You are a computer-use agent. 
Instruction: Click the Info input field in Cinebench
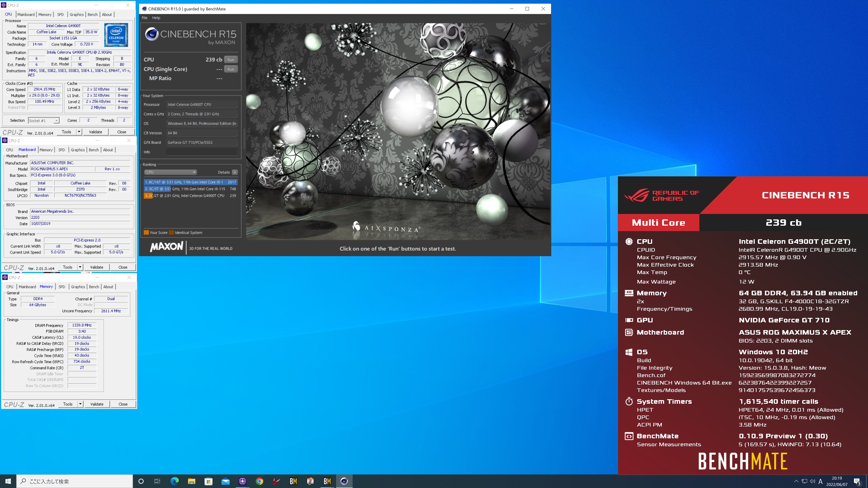(x=202, y=152)
